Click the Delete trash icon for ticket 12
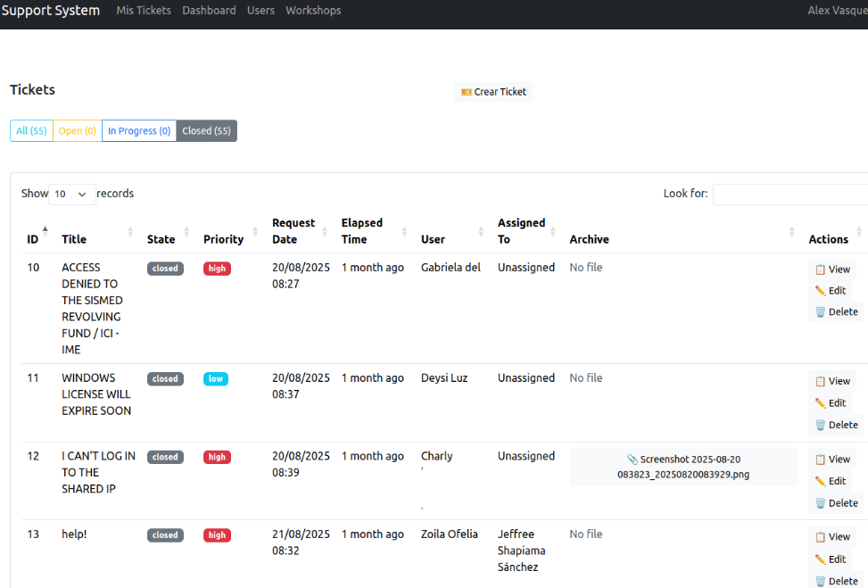The height and width of the screenshot is (588, 868). pyautogui.click(x=820, y=503)
